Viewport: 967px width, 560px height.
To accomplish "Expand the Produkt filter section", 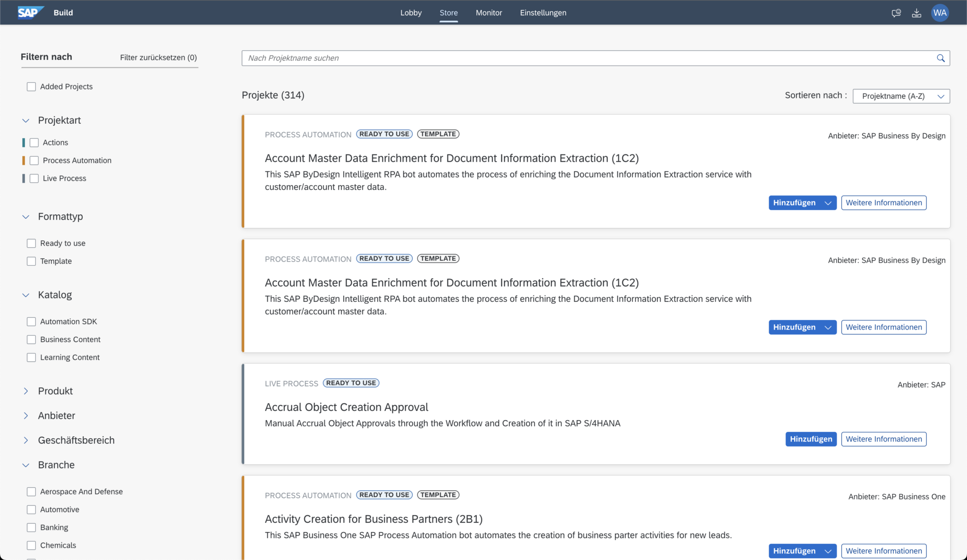I will click(x=25, y=391).
